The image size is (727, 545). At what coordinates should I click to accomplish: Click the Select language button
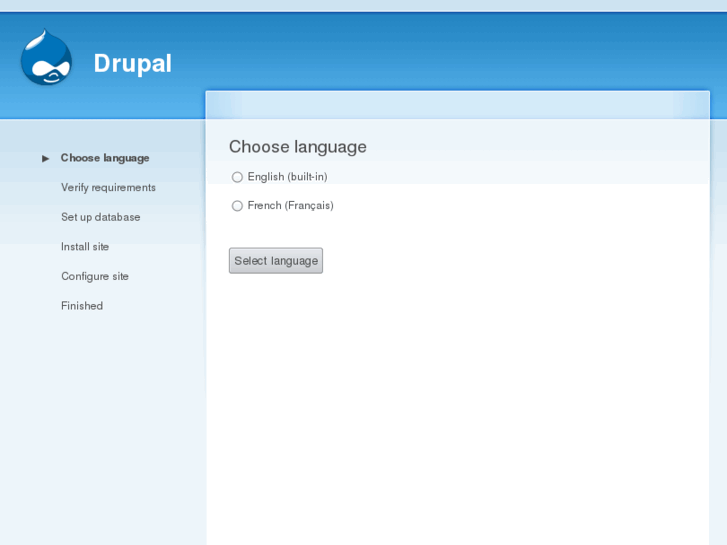coord(276,261)
